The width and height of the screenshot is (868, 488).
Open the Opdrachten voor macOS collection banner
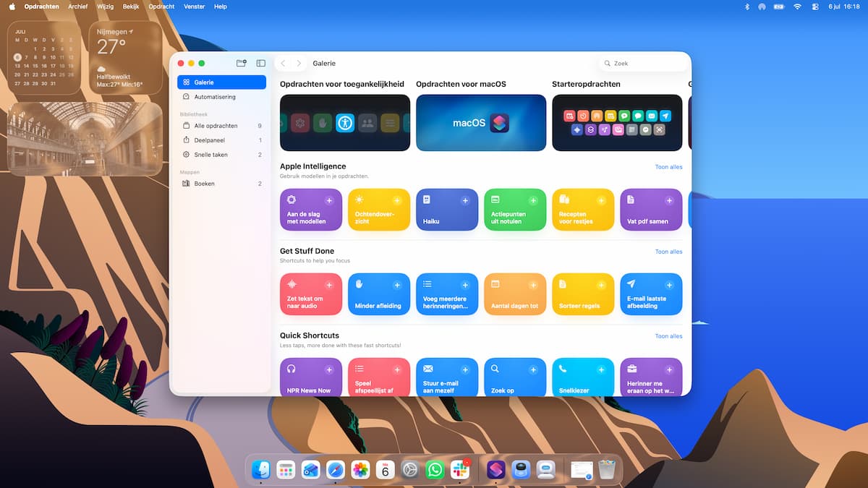pyautogui.click(x=481, y=123)
